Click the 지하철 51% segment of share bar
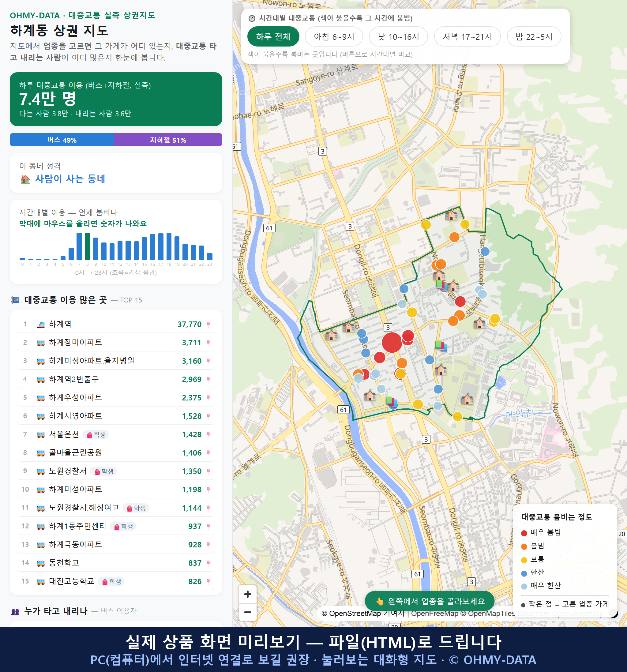Screen dimensions: 627x672 (x=168, y=140)
